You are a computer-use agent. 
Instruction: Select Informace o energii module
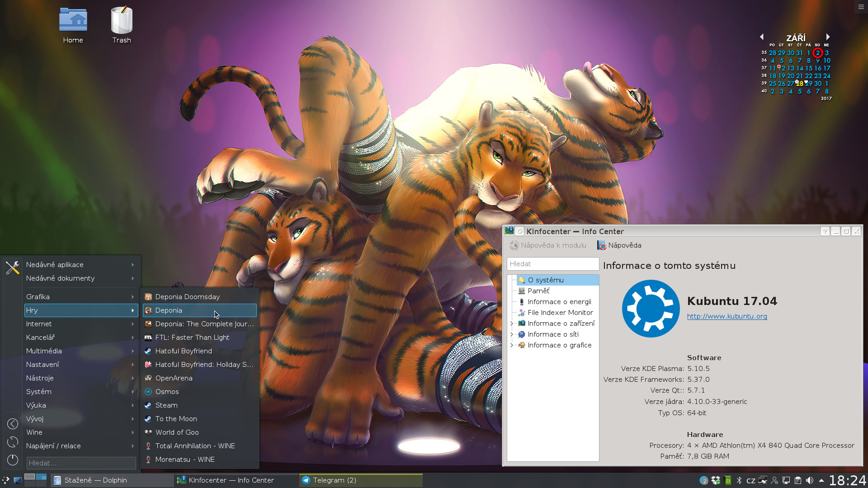click(555, 302)
